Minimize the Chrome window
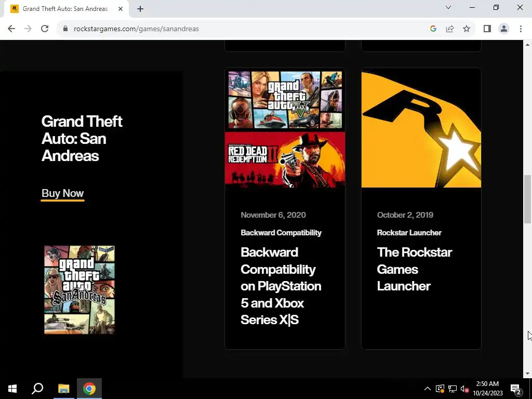Image resolution: width=532 pixels, height=399 pixels. [x=472, y=7]
